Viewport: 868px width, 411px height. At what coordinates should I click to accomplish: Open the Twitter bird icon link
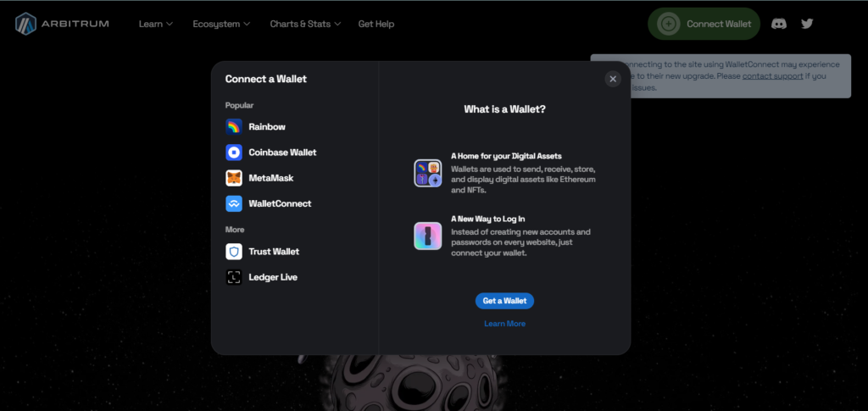[807, 24]
